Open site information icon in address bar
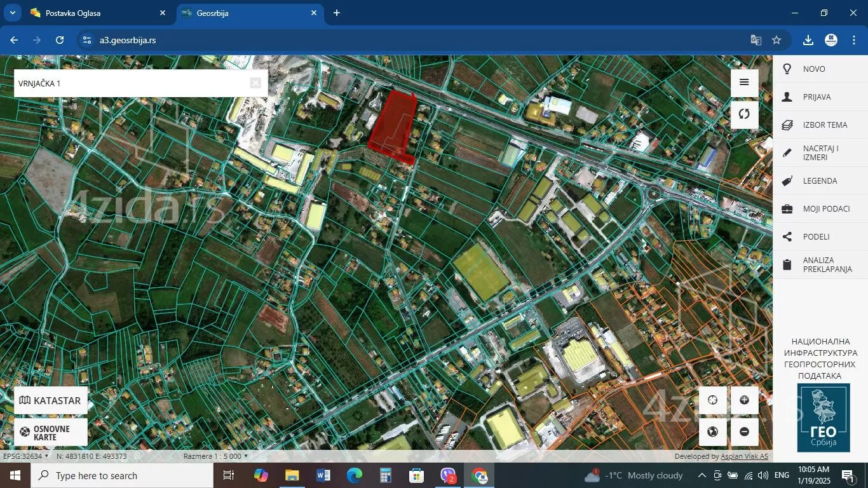 coord(88,40)
